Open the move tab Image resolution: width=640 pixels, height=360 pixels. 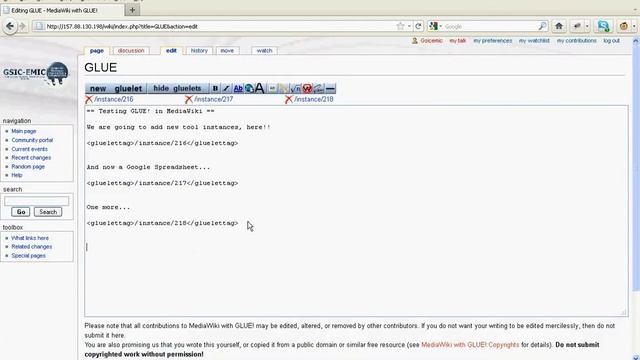(227, 51)
